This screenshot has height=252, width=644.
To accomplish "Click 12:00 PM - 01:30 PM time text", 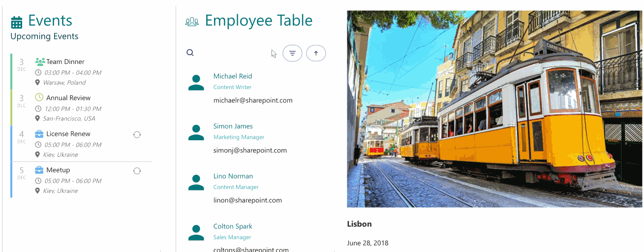I will tap(73, 109).
